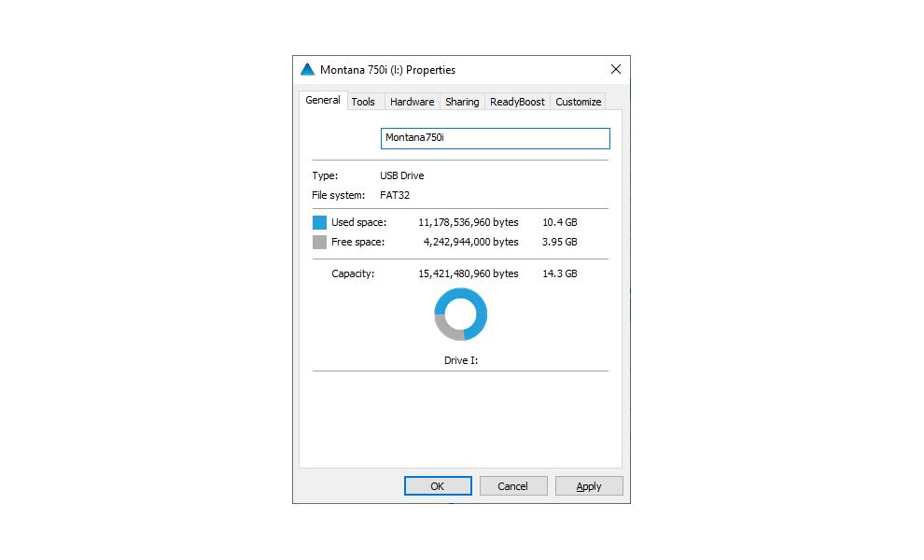Screen dimensions: 924x560
Task: Click the 15,421,480,960 bytes capacity value
Action: [468, 273]
